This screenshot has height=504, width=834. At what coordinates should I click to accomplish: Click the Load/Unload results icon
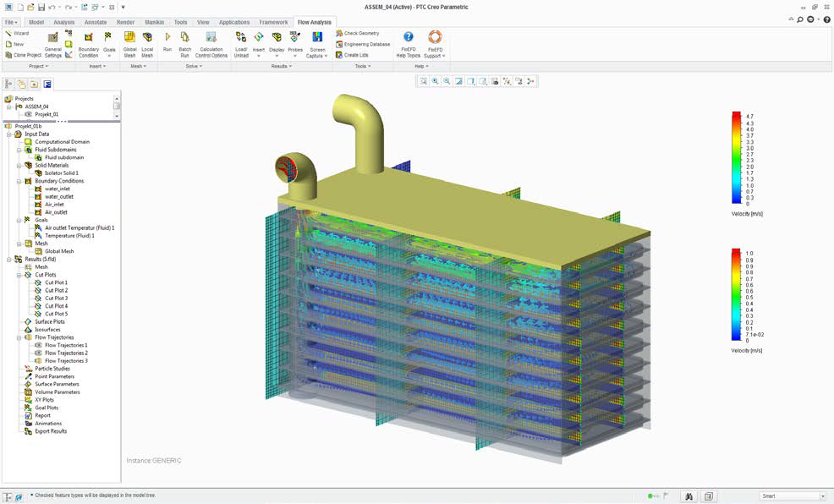[241, 37]
